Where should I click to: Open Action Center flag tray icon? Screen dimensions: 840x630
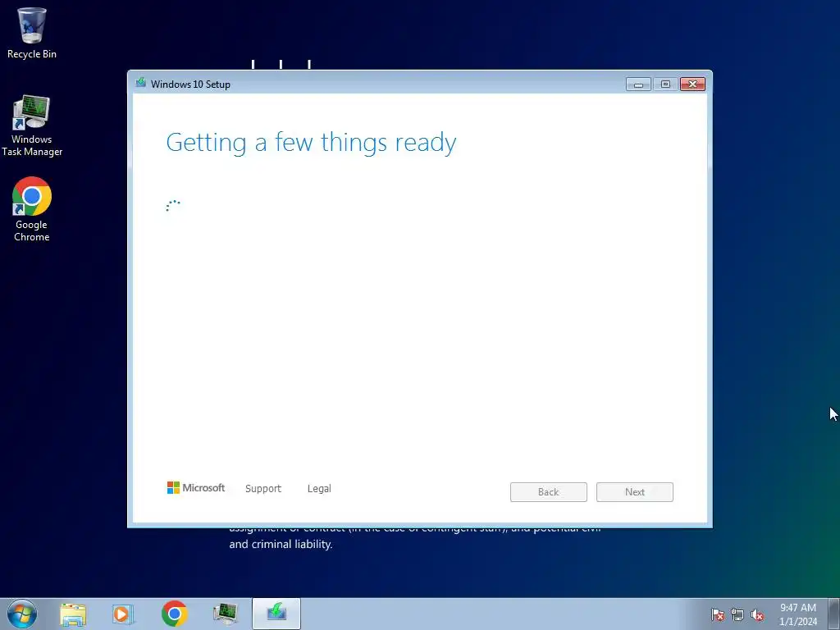[x=717, y=614]
